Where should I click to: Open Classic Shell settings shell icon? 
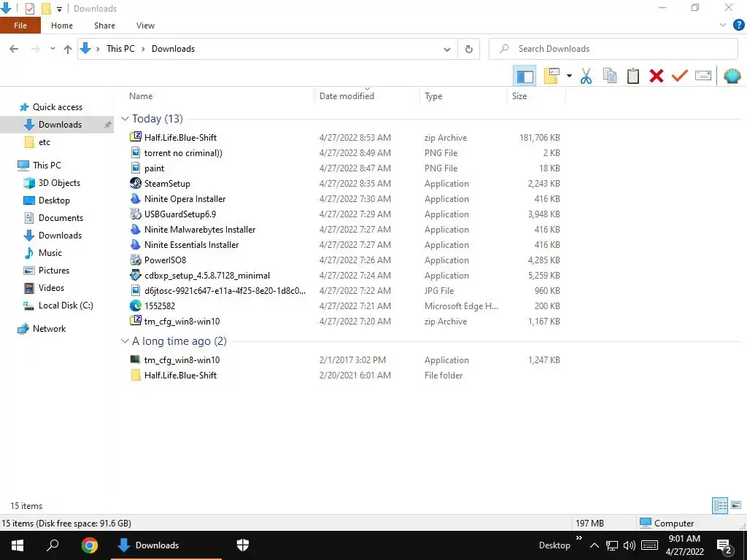point(732,76)
